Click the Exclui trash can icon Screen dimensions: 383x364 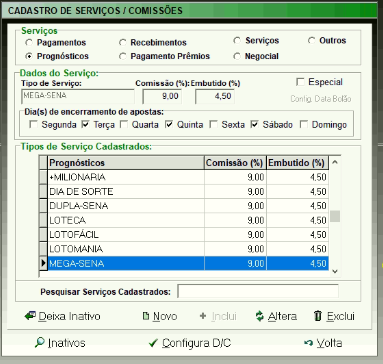click(x=318, y=316)
